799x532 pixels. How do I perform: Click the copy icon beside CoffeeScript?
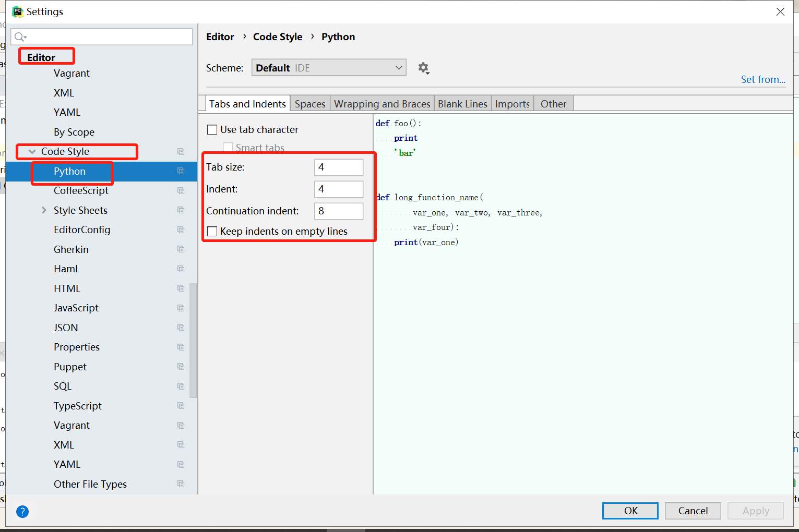pos(181,191)
